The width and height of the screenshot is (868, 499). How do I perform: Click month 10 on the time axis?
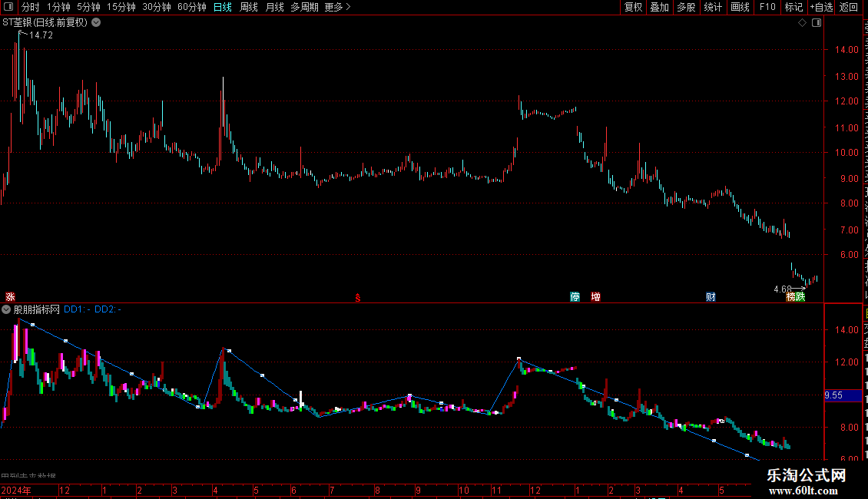(x=464, y=491)
